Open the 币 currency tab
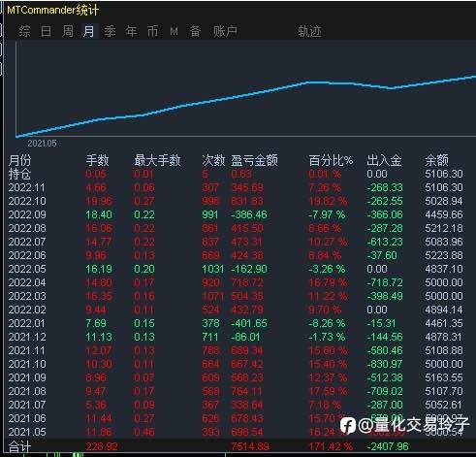The image size is (476, 457). click(x=153, y=31)
